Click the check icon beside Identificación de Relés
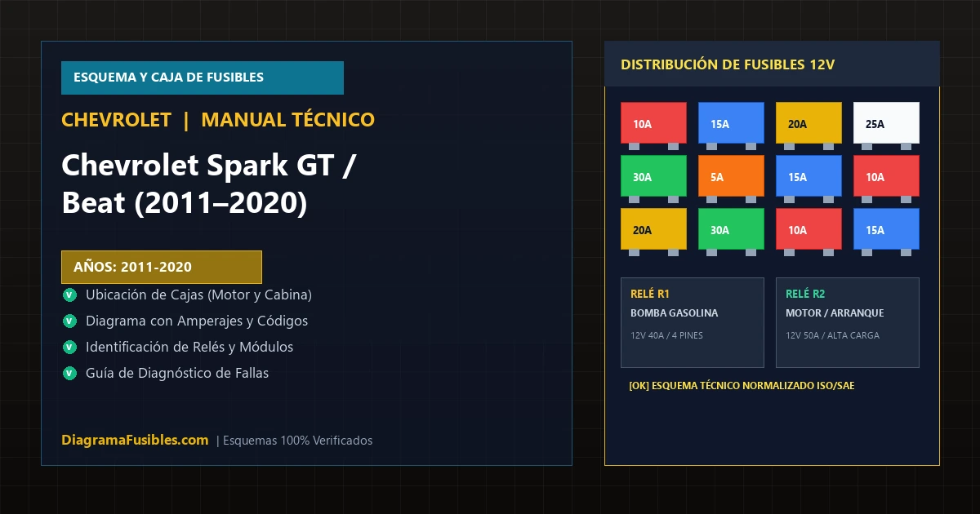980x514 pixels. point(69,347)
